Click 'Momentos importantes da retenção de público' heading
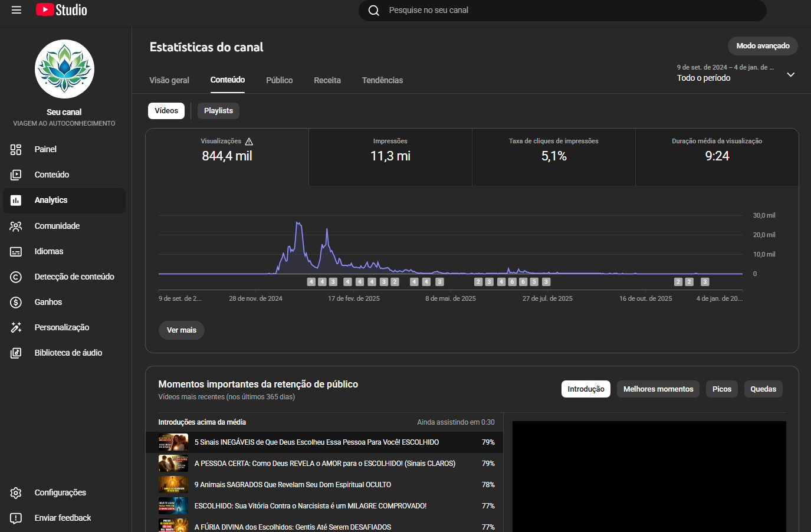Image resolution: width=811 pixels, height=532 pixels. click(258, 384)
